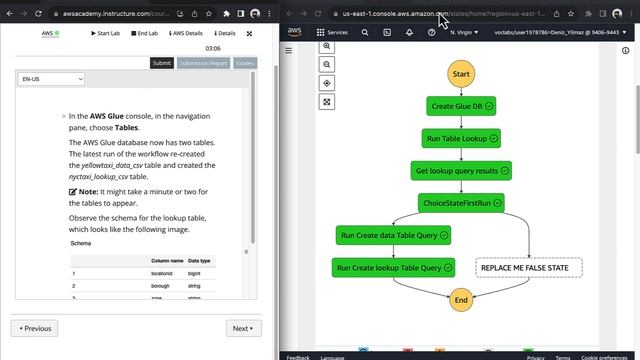
Task: Go to the Previous lab page
Action: click(34, 328)
